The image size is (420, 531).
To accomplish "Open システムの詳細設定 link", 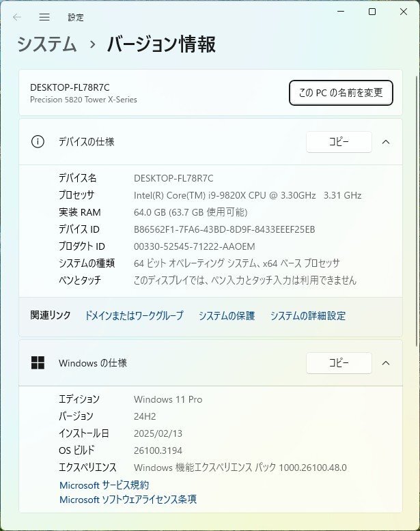I will 308,315.
